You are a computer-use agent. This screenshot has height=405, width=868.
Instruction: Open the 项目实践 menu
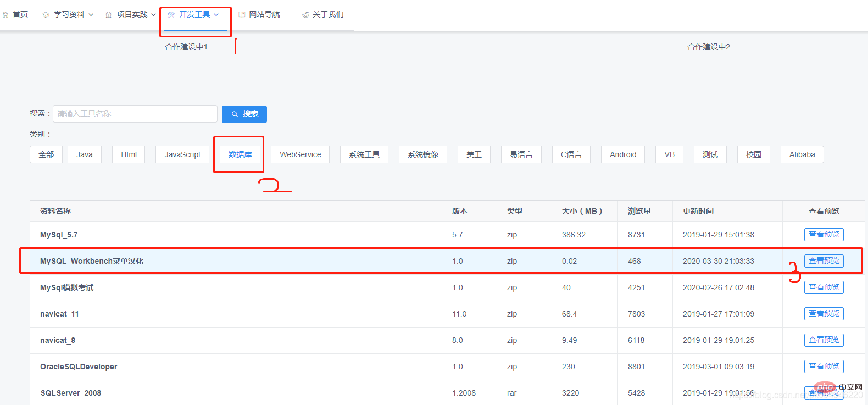(x=131, y=15)
